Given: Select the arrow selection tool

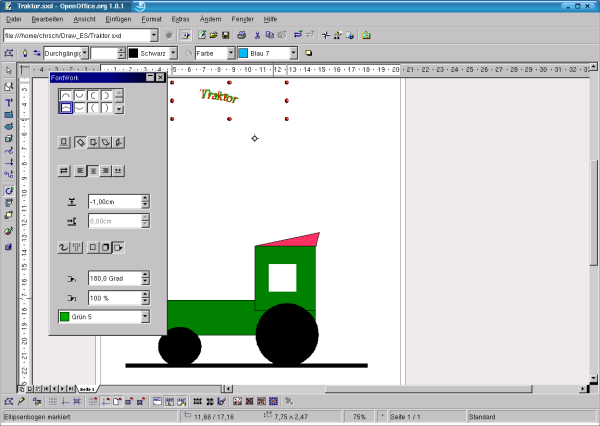Looking at the screenshot, I should pyautogui.click(x=9, y=71).
